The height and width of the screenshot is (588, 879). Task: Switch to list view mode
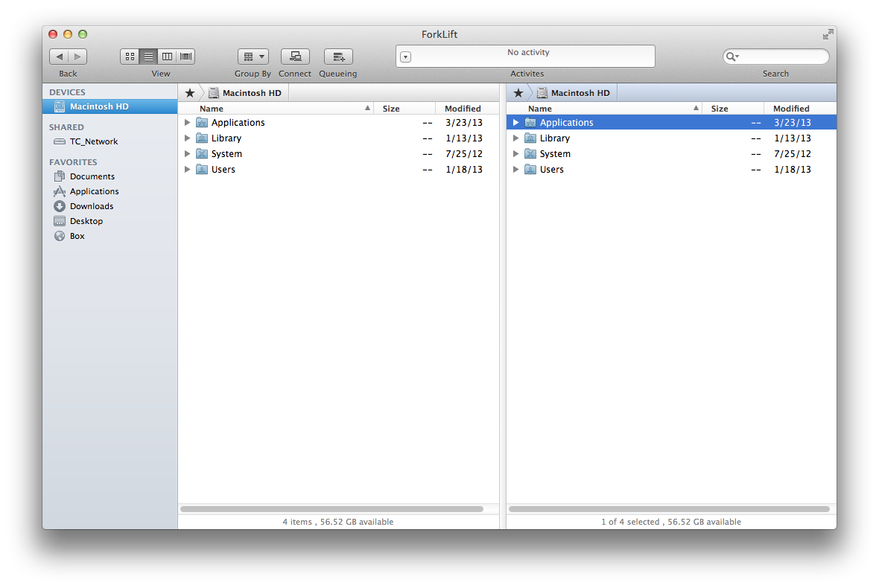click(148, 57)
